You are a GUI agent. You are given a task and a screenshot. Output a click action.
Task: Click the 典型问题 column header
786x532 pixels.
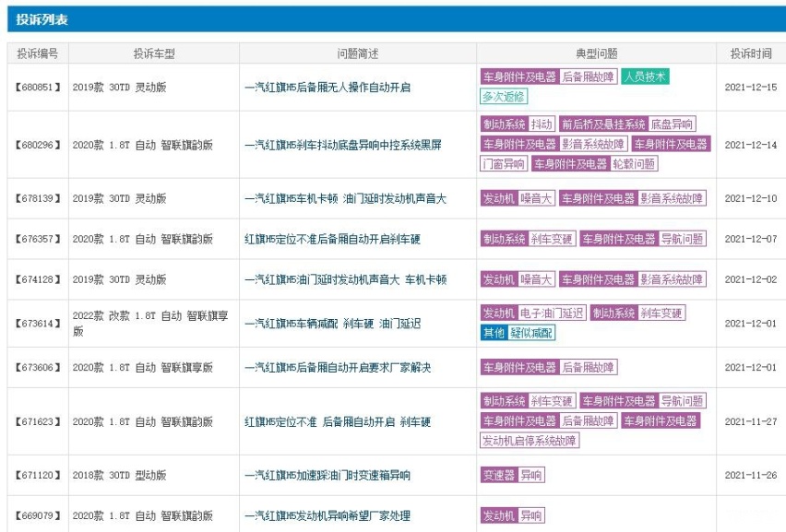click(596, 53)
